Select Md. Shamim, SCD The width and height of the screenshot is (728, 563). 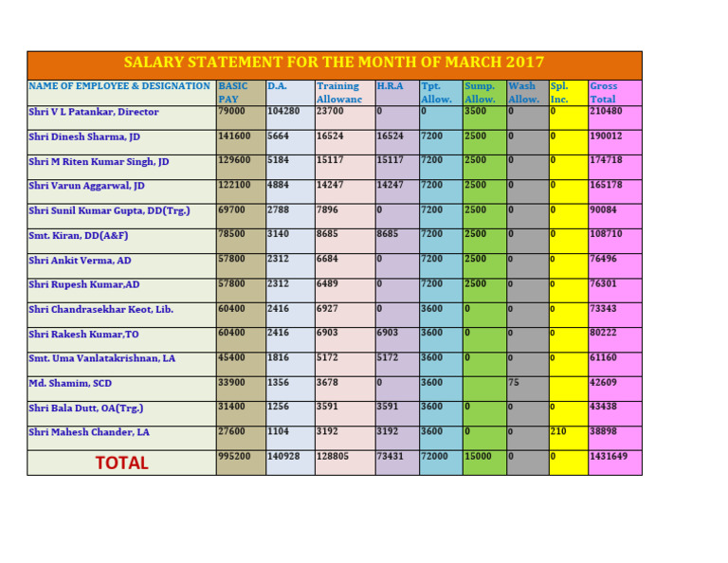pos(70,383)
